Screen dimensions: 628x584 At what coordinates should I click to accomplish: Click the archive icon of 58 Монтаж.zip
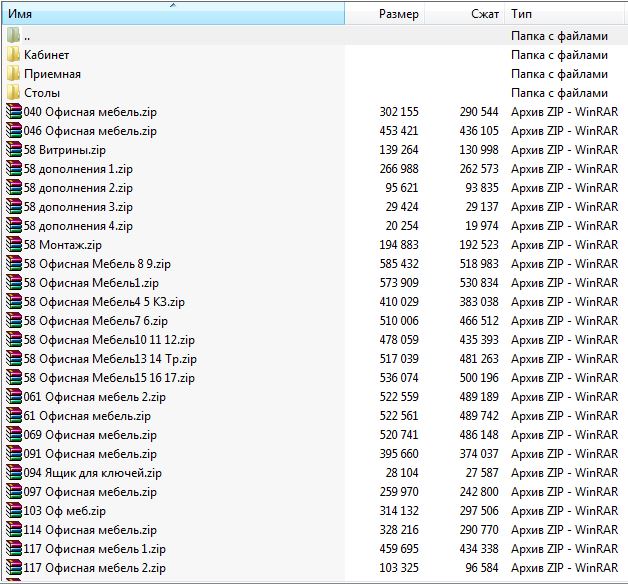(14, 245)
